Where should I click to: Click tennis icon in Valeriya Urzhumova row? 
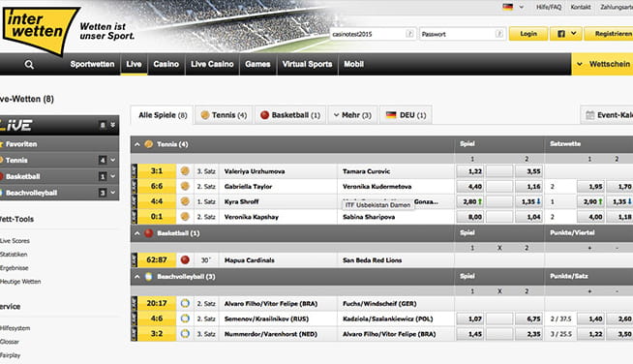pyautogui.click(x=185, y=171)
